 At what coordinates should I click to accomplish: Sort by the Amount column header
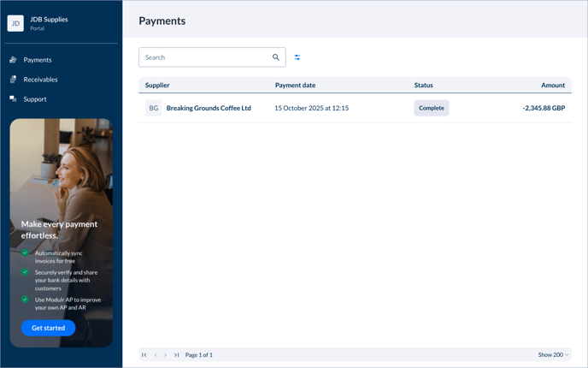pos(553,86)
